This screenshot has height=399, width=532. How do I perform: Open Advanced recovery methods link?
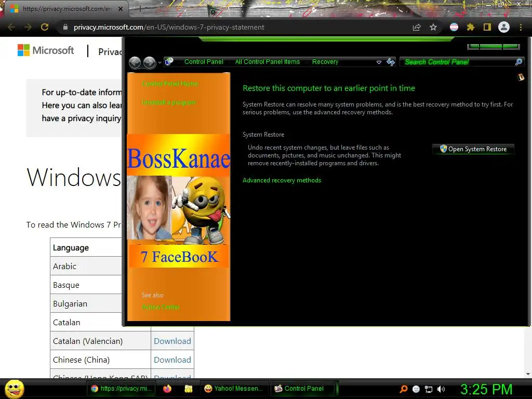(282, 180)
